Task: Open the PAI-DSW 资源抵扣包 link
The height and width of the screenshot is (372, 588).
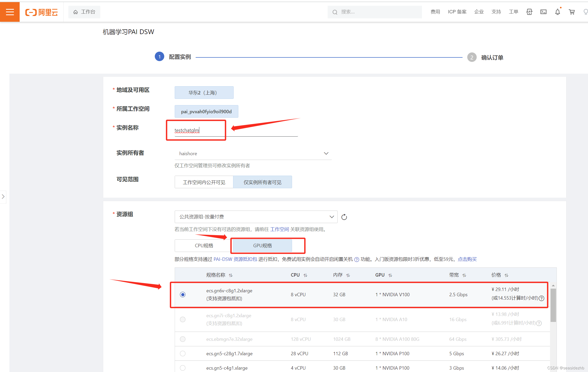Action: [235, 259]
